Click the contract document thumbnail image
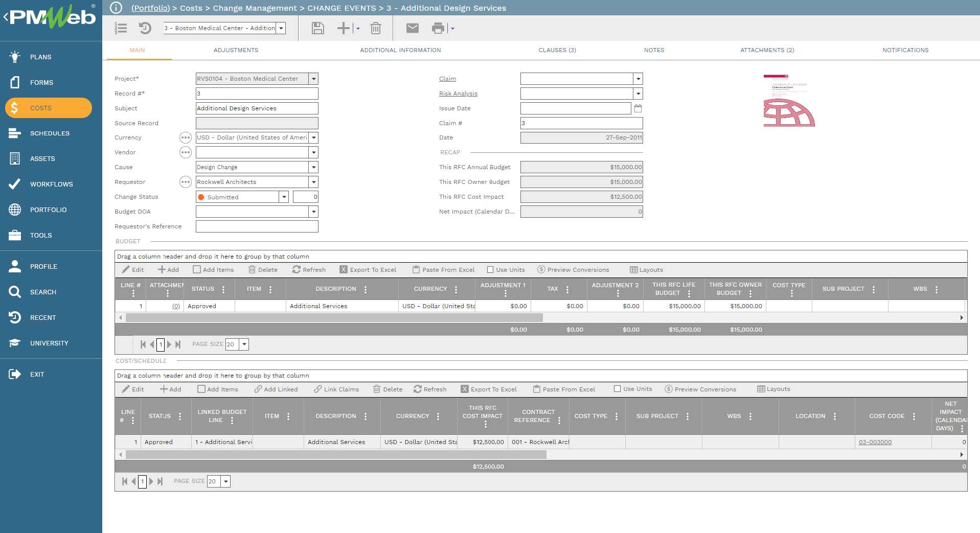The height and width of the screenshot is (533, 980). coord(789,101)
